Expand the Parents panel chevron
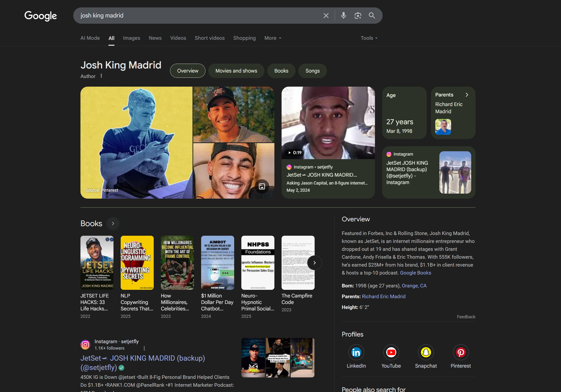Viewport: 561px width, 392px height. point(467,95)
